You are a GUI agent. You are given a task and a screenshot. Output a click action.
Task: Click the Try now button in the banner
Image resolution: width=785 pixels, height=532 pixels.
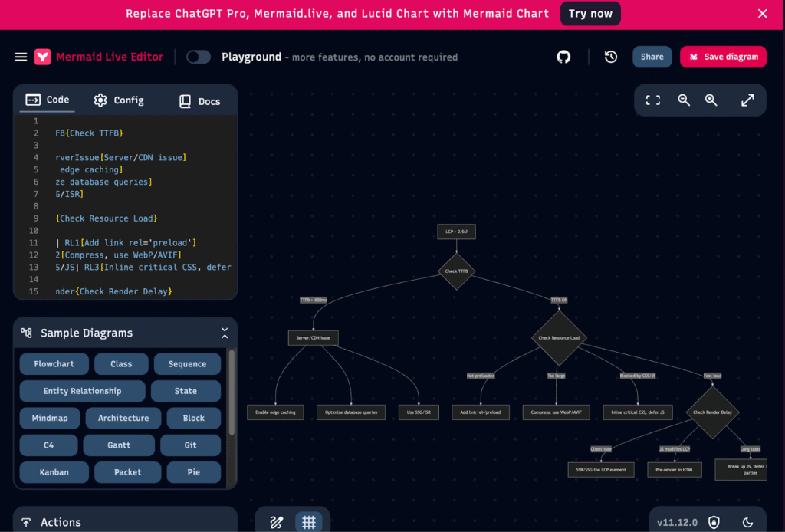(x=590, y=13)
